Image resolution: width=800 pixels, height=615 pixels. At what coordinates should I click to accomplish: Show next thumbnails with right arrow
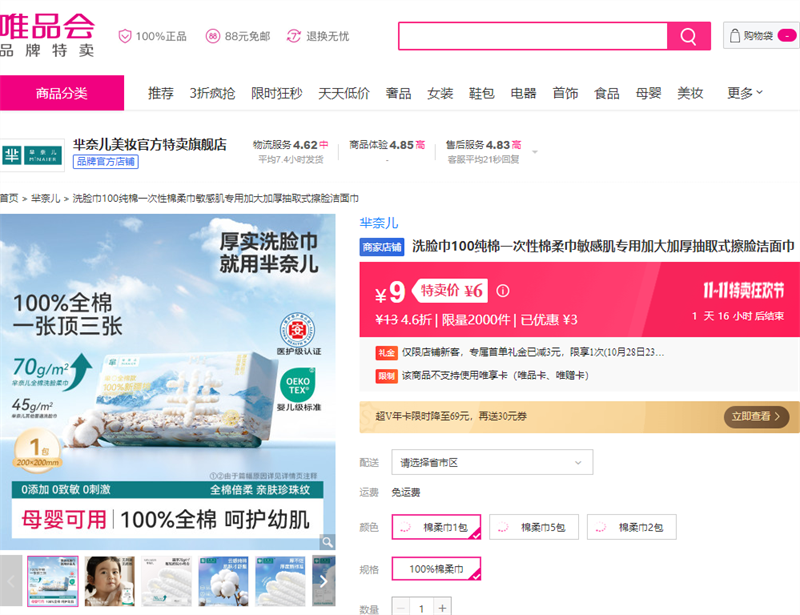coord(323,580)
